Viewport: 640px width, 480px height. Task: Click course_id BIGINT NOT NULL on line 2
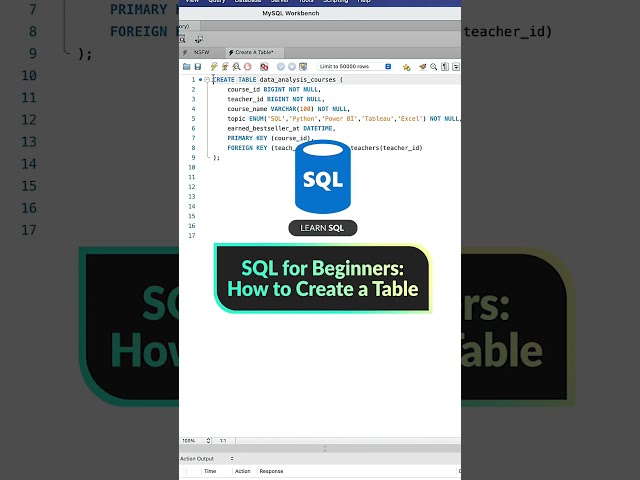(x=274, y=89)
